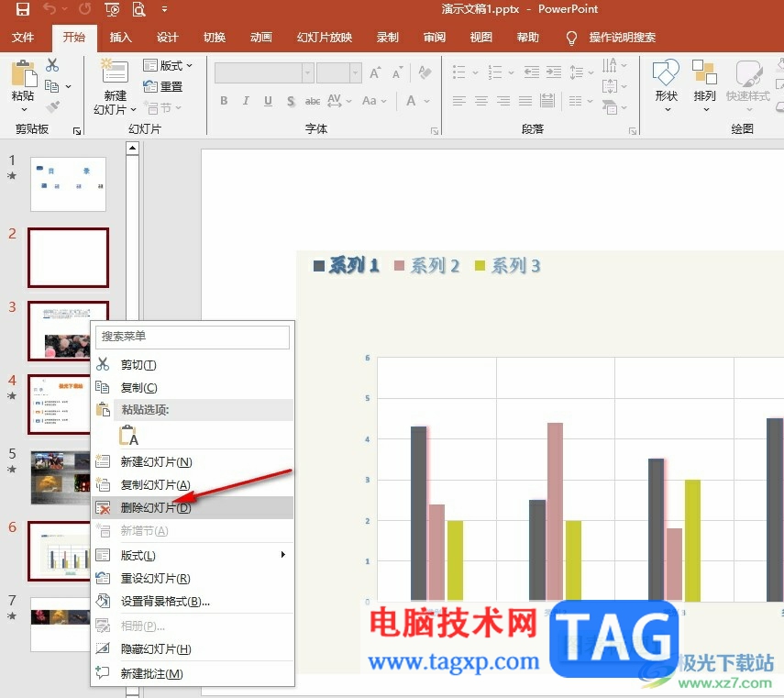
Task: Open the Layout (版式) dropdown in ribbon
Action: pos(168,65)
